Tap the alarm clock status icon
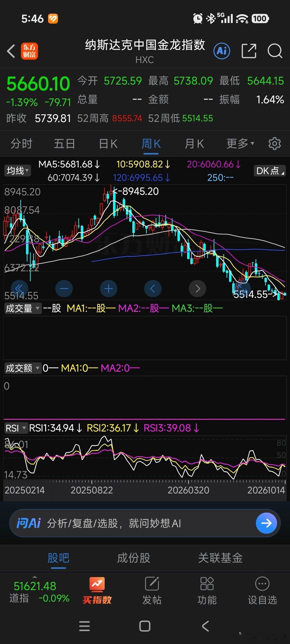This screenshot has width=290, height=644. click(198, 19)
